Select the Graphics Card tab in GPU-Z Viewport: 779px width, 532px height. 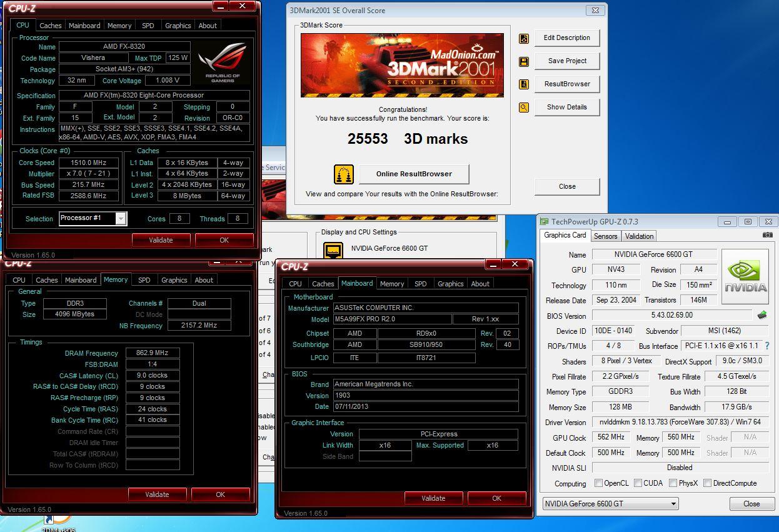[x=565, y=235]
